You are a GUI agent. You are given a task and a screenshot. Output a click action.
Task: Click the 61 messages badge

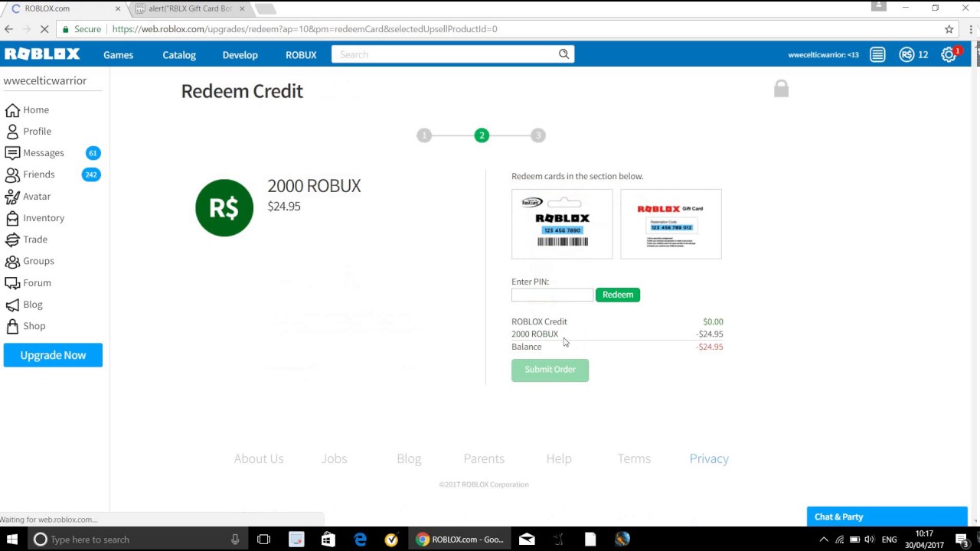point(93,153)
